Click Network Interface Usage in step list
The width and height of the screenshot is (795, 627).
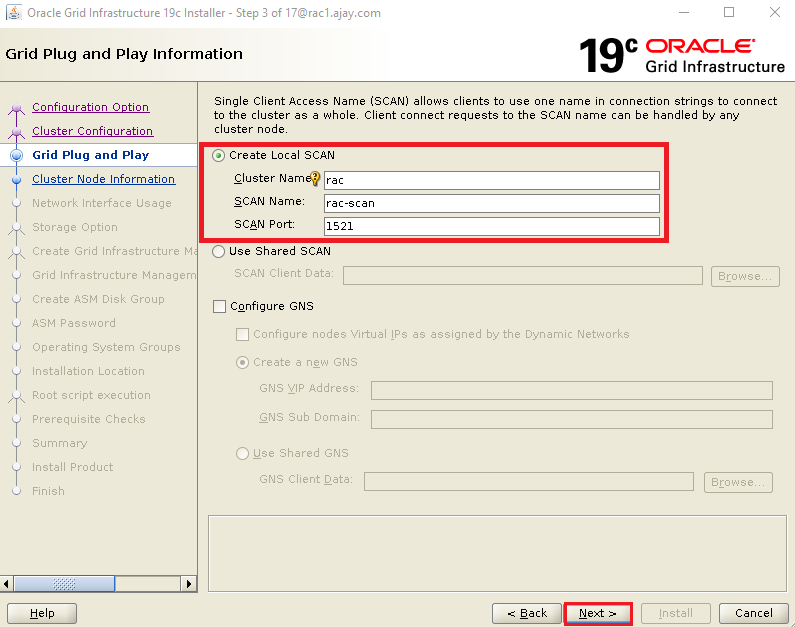pyautogui.click(x=102, y=203)
